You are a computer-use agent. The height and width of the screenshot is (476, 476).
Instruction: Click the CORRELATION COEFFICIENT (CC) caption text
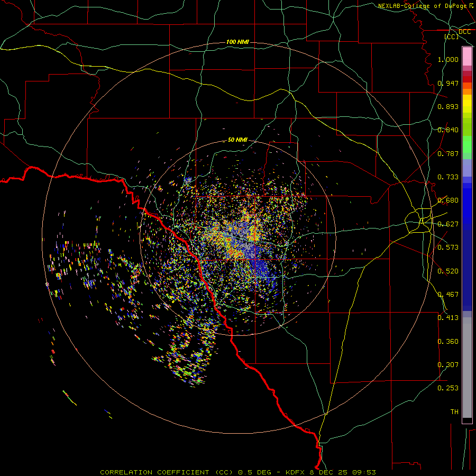click(x=166, y=472)
